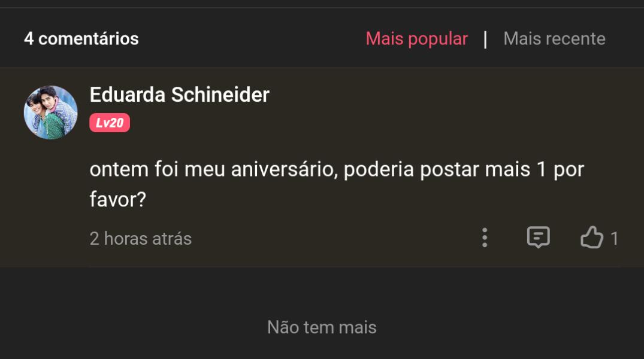This screenshot has height=359, width=644.
Task: Sort comments by Mais popular
Action: 416,39
